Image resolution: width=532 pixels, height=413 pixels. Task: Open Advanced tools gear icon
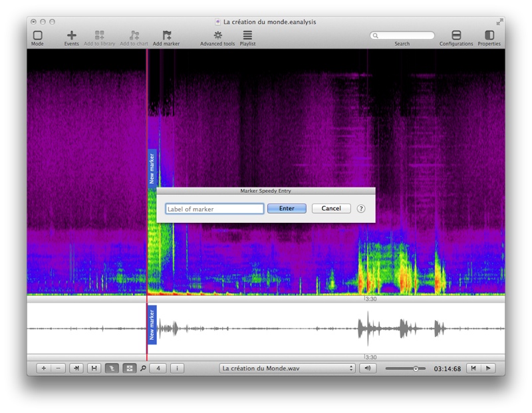(217, 35)
